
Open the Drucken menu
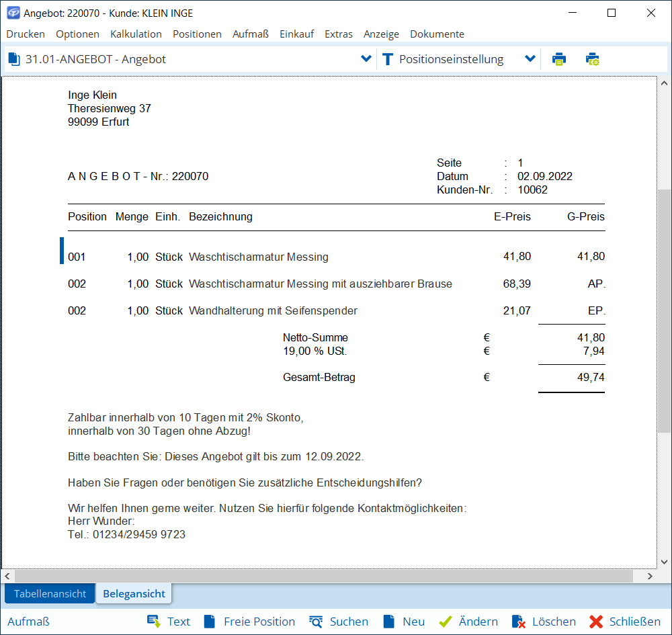tap(26, 34)
